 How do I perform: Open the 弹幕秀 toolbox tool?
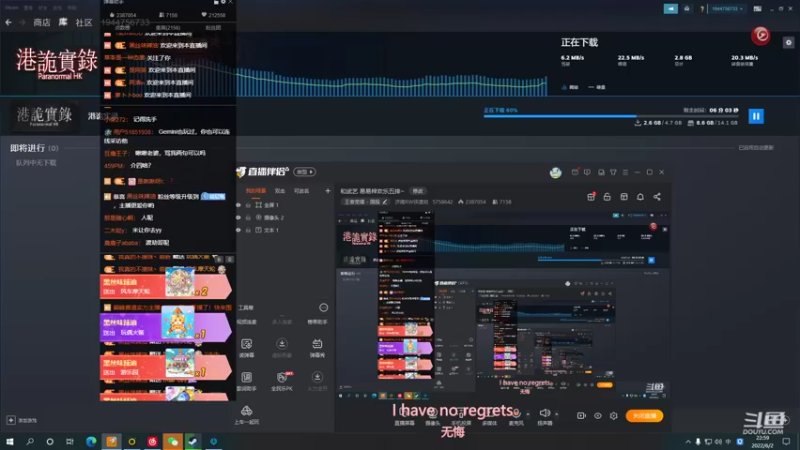(317, 347)
